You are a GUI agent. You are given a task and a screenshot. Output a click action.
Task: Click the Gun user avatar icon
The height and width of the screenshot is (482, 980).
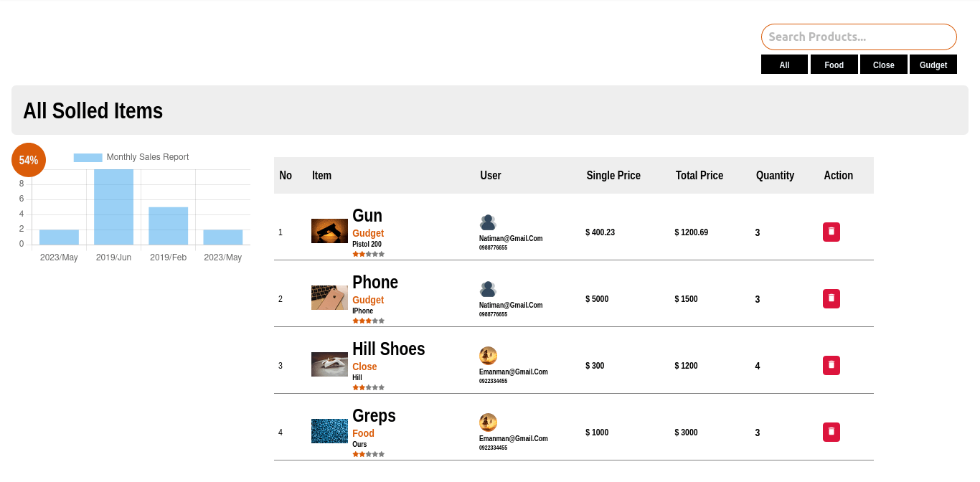[x=488, y=222]
